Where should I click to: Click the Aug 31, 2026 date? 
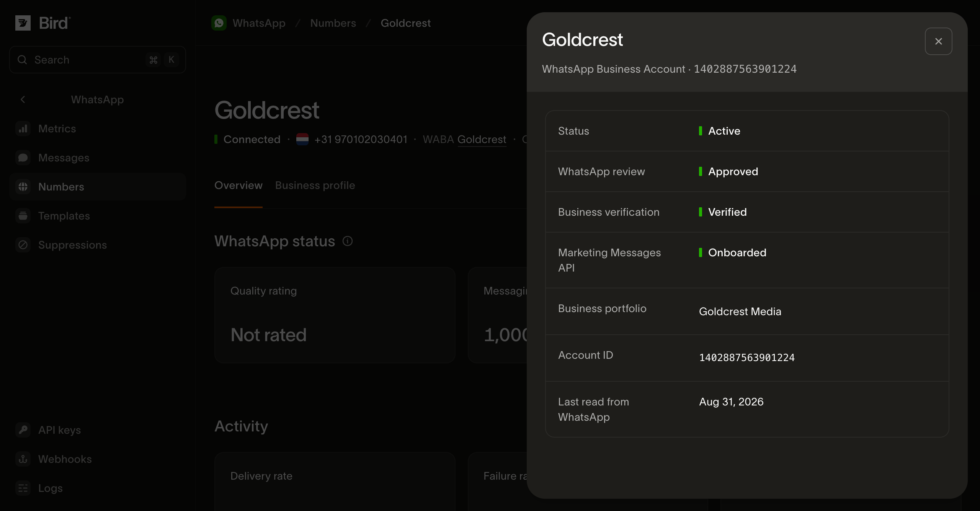pos(731,402)
